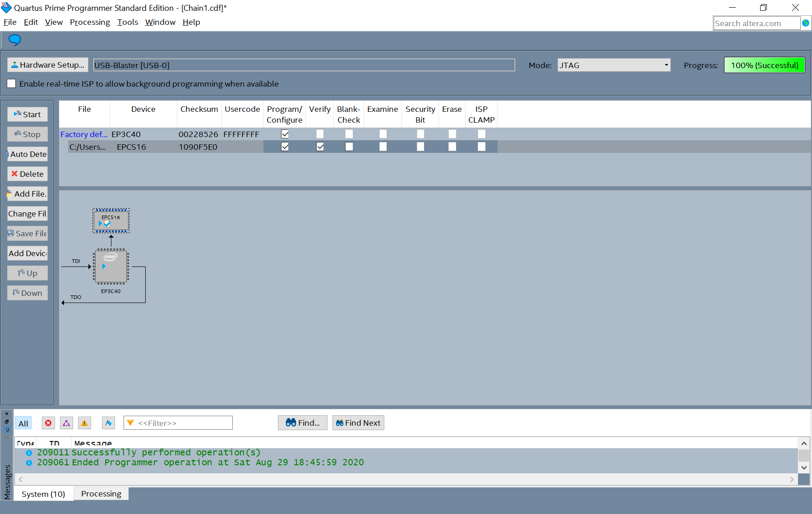Select the EPCS16 chip in the chain diagram
This screenshot has height=514, width=812.
[x=111, y=221]
